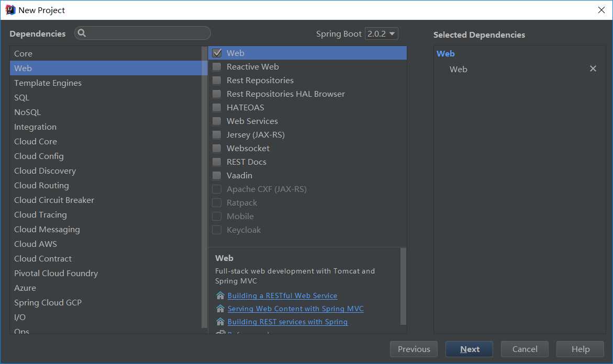The height and width of the screenshot is (364, 613).
Task: Select the Core category
Action: (x=106, y=53)
